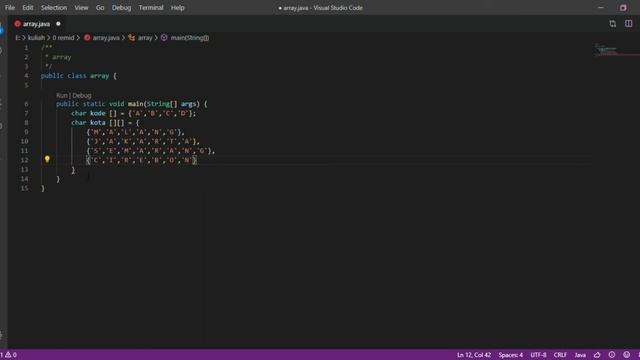Change language mode via 'Java'
This screenshot has height=360, width=640.
coord(580,355)
